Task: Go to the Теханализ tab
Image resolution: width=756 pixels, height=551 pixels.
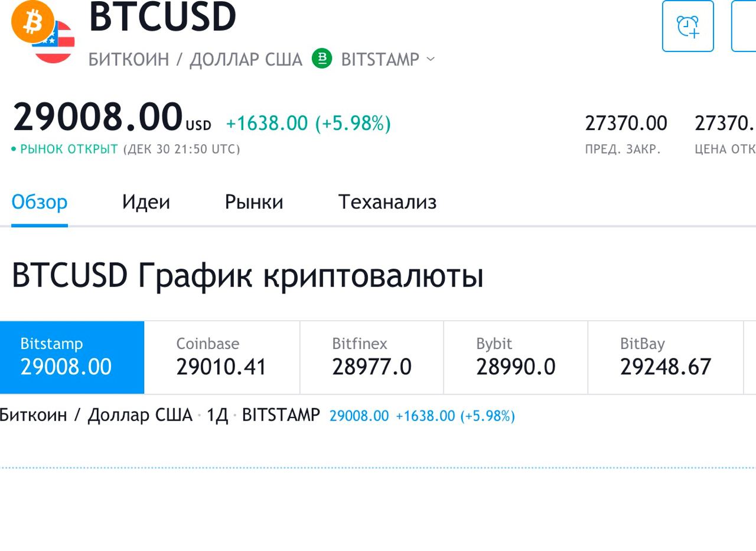Action: 387,203
